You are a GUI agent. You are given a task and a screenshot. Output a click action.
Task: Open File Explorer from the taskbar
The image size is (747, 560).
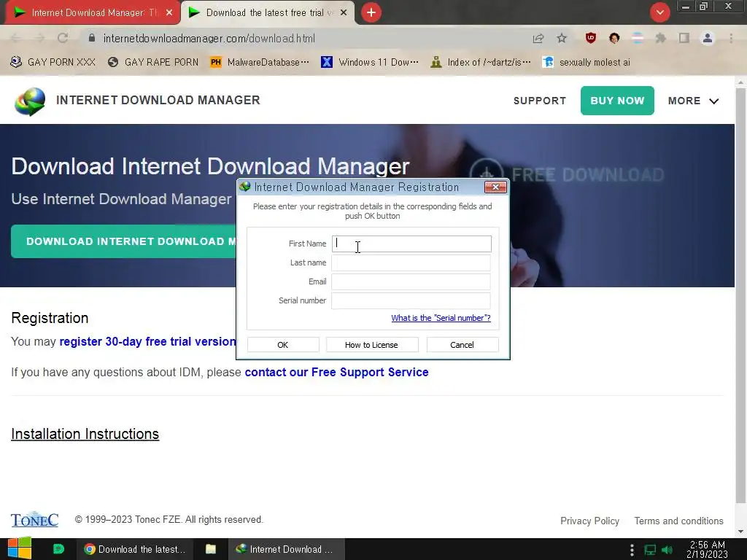pyautogui.click(x=211, y=549)
